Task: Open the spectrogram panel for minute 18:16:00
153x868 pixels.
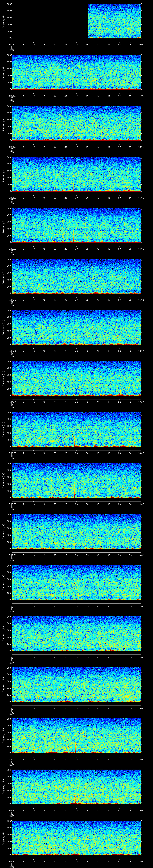Action: tap(76, 378)
